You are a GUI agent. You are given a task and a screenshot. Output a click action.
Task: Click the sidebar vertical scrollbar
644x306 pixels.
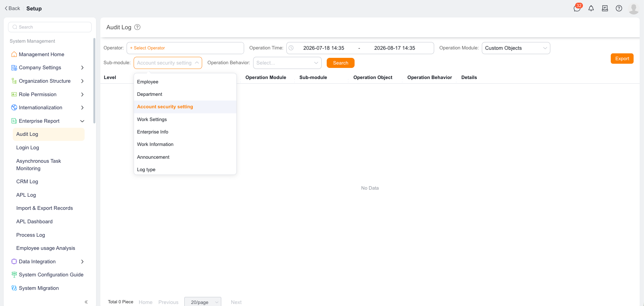tap(94, 81)
